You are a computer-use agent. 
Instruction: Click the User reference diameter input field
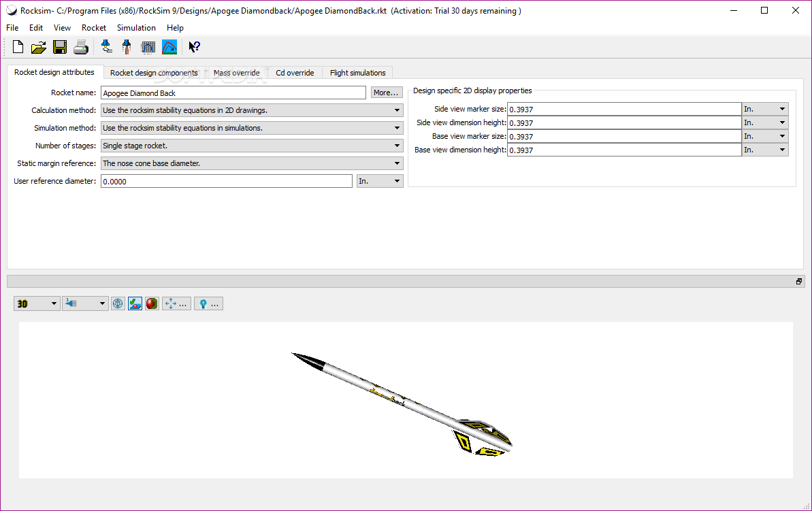(227, 181)
